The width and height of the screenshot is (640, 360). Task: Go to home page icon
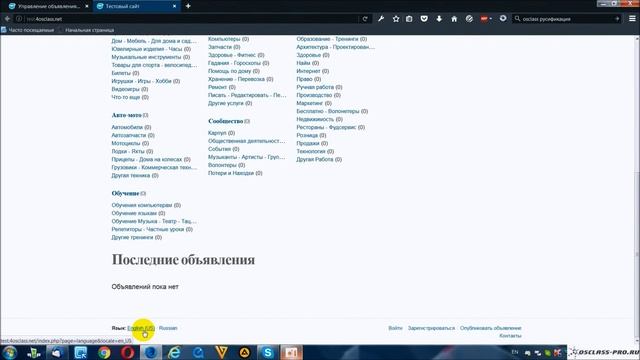(x=454, y=19)
